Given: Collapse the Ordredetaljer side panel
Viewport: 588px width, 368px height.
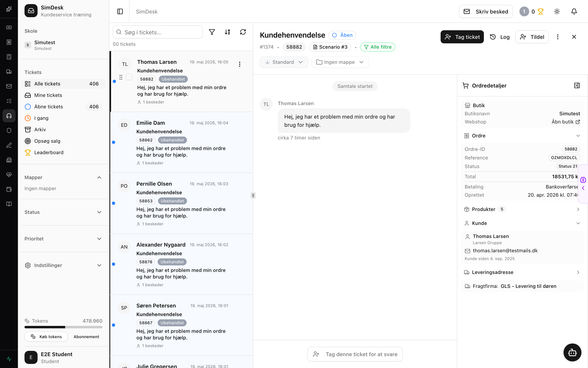Looking at the screenshot, I should click(577, 85).
